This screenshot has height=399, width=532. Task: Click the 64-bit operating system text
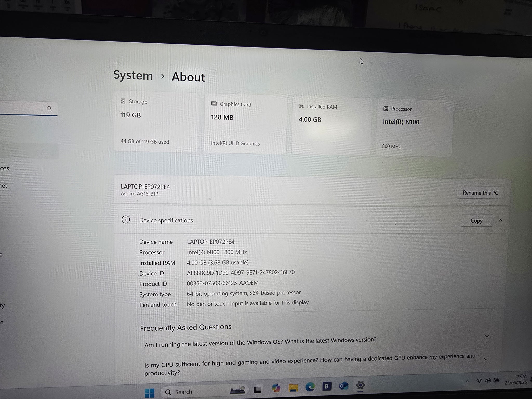244,293
